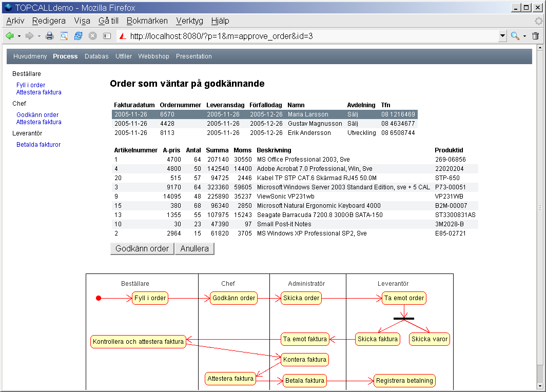
Task: Click the page scrollbar up arrow
Action: (540, 47)
